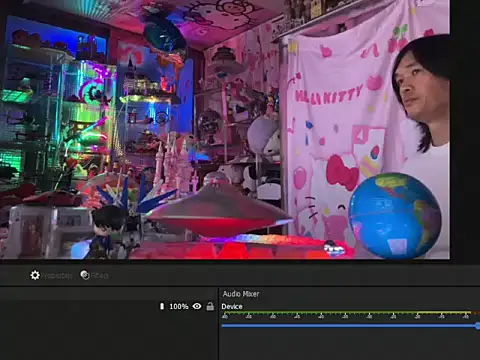Select the Device audio source label

click(232, 306)
